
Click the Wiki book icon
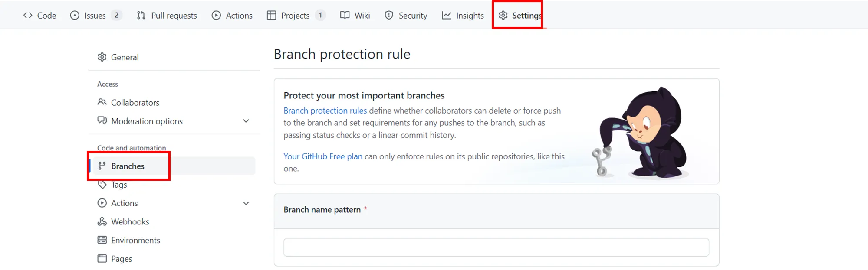[x=345, y=16]
